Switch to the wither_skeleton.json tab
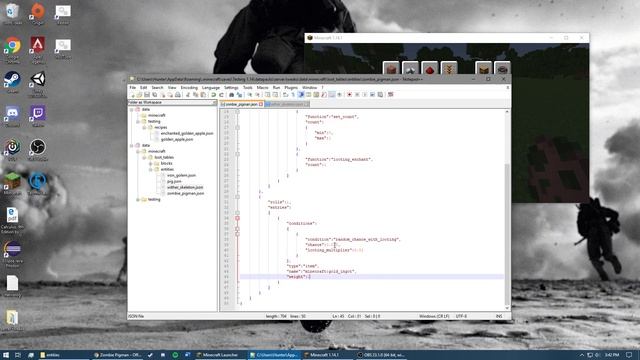Viewport: 640px width, 360px height. (287, 104)
